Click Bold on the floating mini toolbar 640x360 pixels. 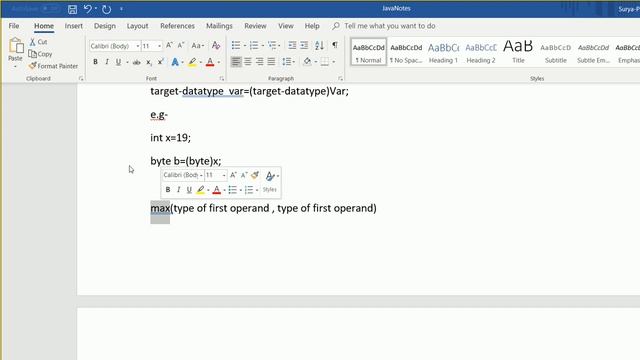(168, 190)
